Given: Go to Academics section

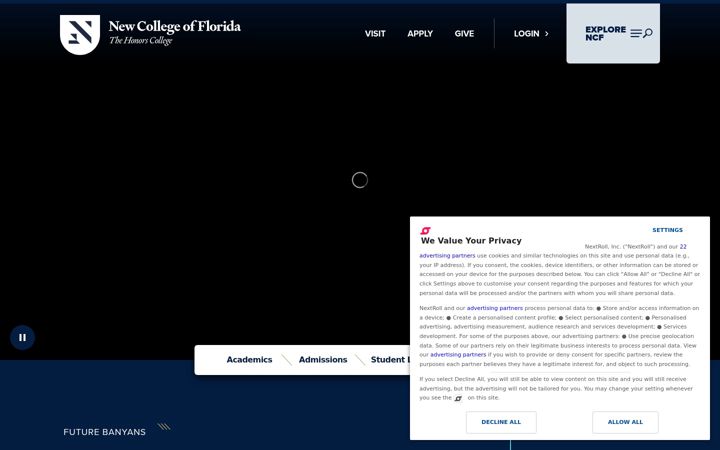Looking at the screenshot, I should coord(249,360).
